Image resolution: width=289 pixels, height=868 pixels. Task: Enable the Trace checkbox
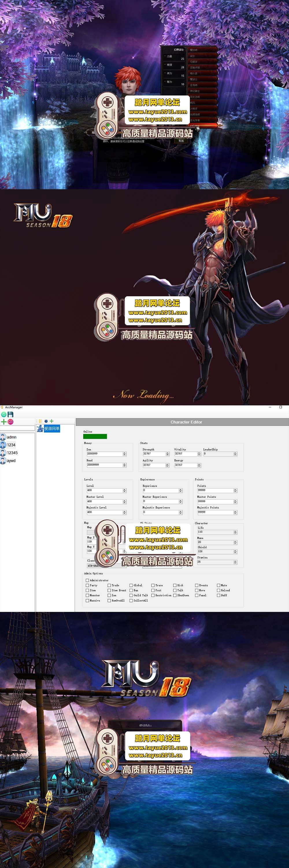pyautogui.click(x=153, y=585)
